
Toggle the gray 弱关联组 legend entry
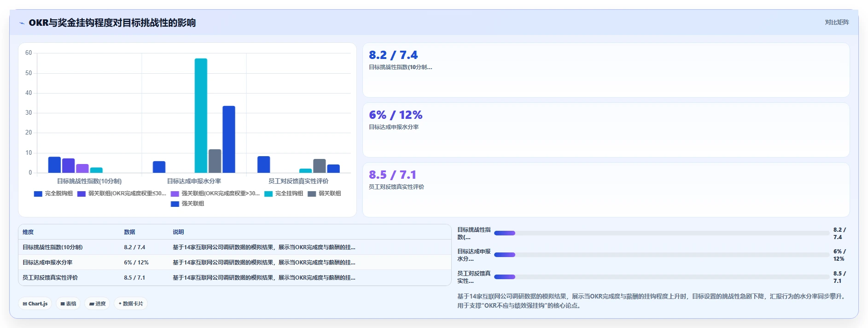click(x=324, y=193)
